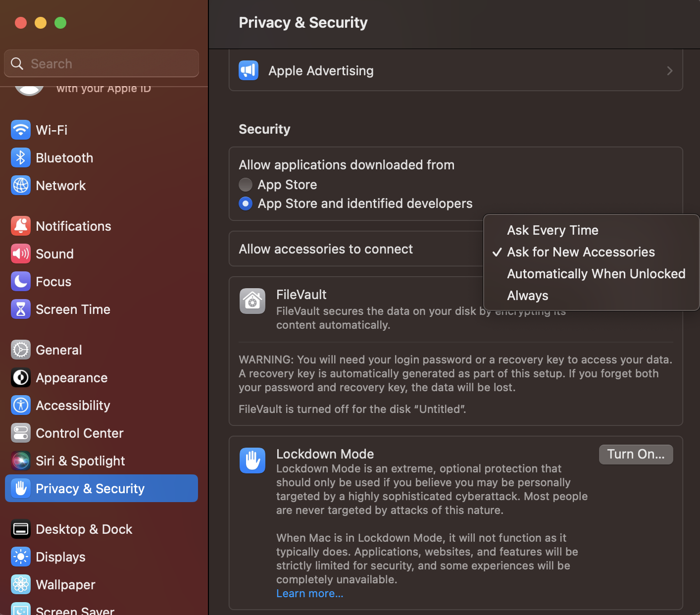This screenshot has height=615, width=700.
Task: Select Always for accessory connections
Action: point(527,295)
